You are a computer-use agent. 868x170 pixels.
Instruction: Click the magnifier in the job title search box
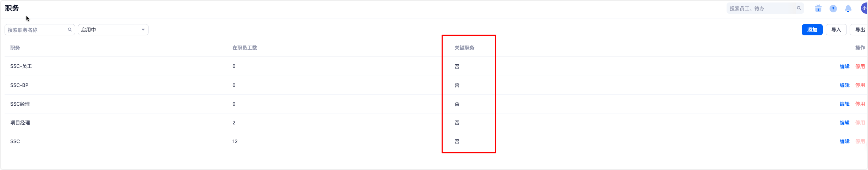tap(70, 30)
